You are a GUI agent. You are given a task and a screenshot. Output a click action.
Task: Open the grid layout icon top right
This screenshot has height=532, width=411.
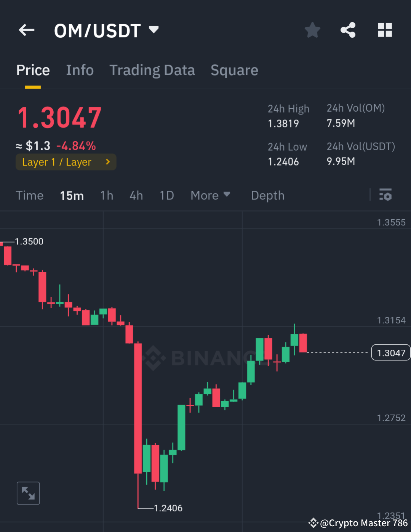point(384,30)
